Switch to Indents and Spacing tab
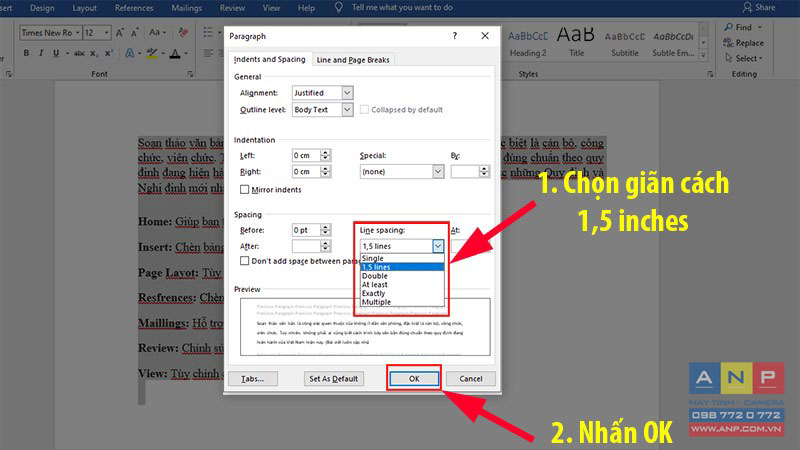The height and width of the screenshot is (450, 800). [269, 59]
